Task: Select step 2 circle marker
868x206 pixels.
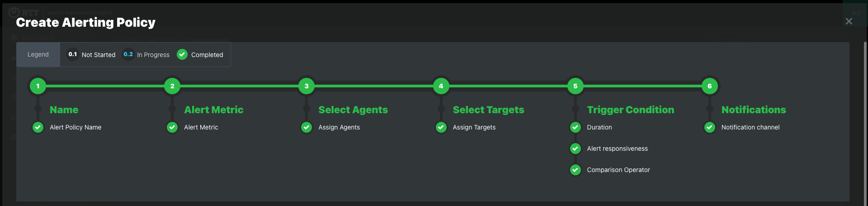Action: point(172,86)
